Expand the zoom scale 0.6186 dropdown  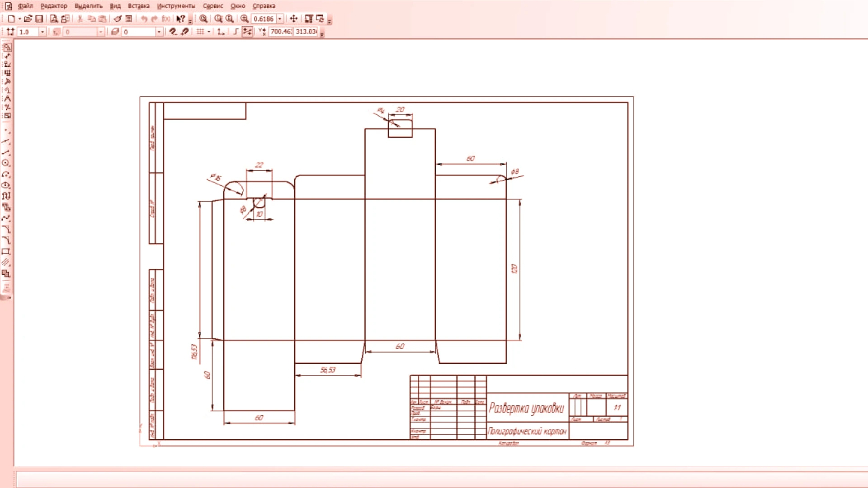pos(280,19)
